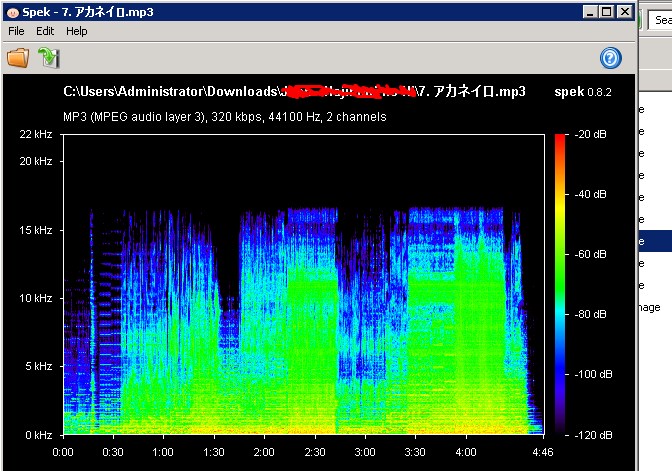Screen dimensions: 672x471
Task: Click the 0:30 time axis label
Action: click(113, 452)
